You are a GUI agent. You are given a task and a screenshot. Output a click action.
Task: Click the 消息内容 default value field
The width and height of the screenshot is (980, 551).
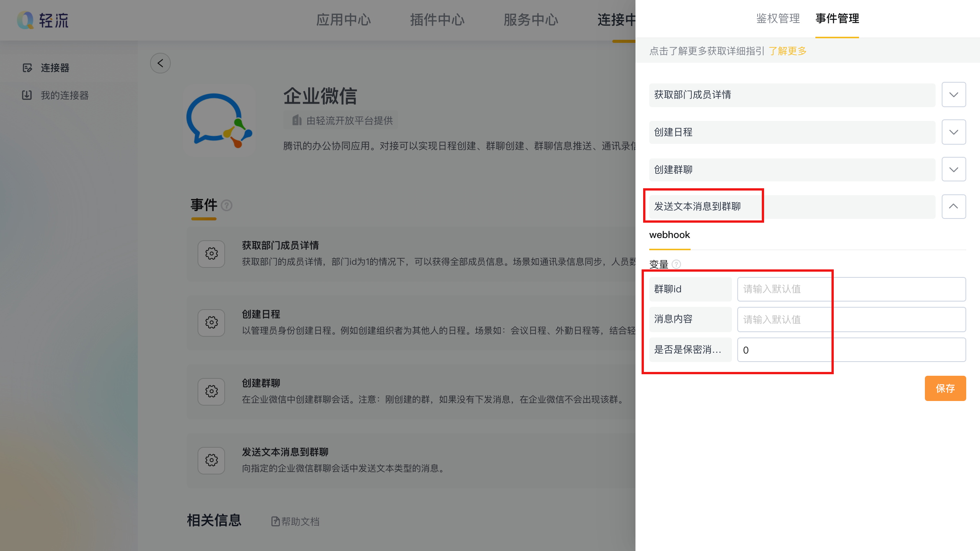click(851, 320)
